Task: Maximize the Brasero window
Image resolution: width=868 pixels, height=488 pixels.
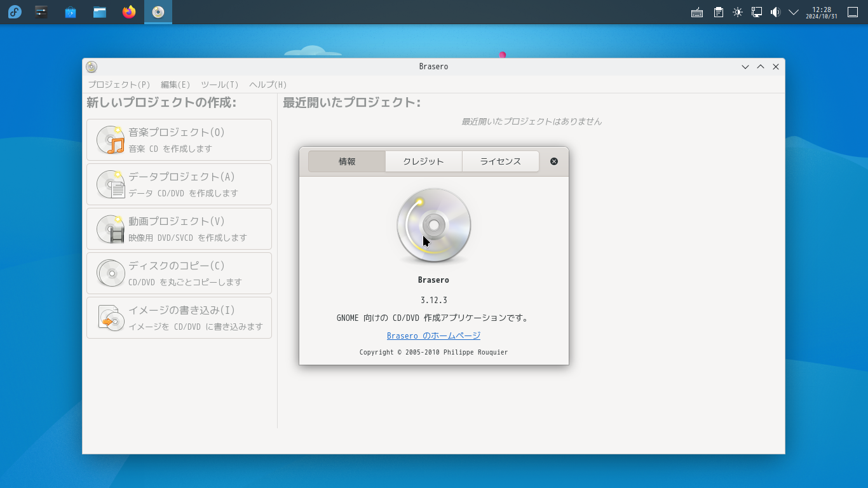Action: 761,67
